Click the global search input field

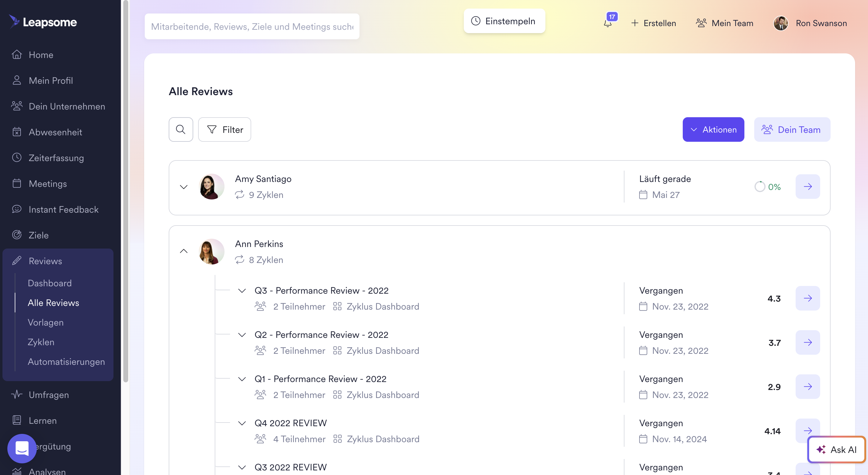(252, 26)
